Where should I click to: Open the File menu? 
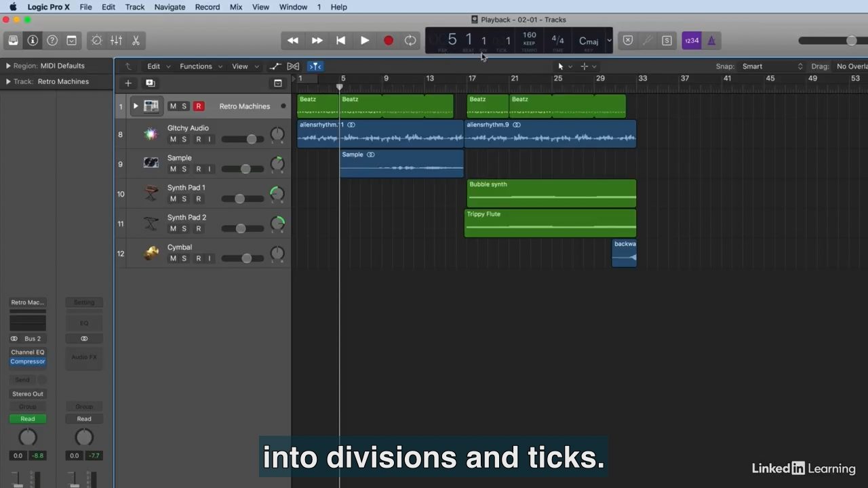coord(85,7)
